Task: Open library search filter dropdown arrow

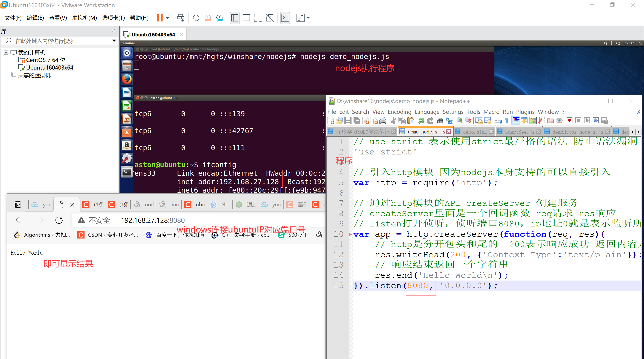Action: point(114,41)
